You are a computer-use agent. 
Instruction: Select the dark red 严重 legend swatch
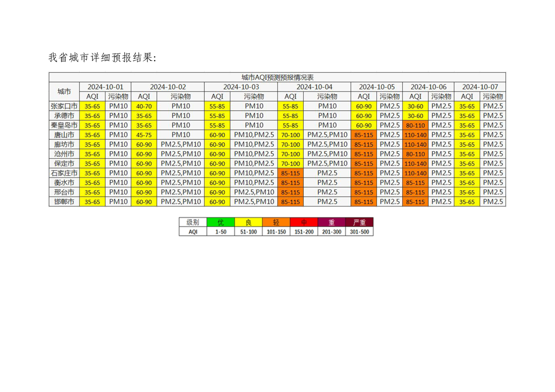coord(360,222)
